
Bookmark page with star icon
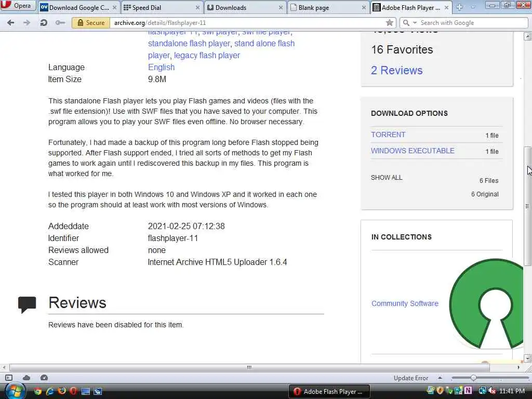click(390, 23)
